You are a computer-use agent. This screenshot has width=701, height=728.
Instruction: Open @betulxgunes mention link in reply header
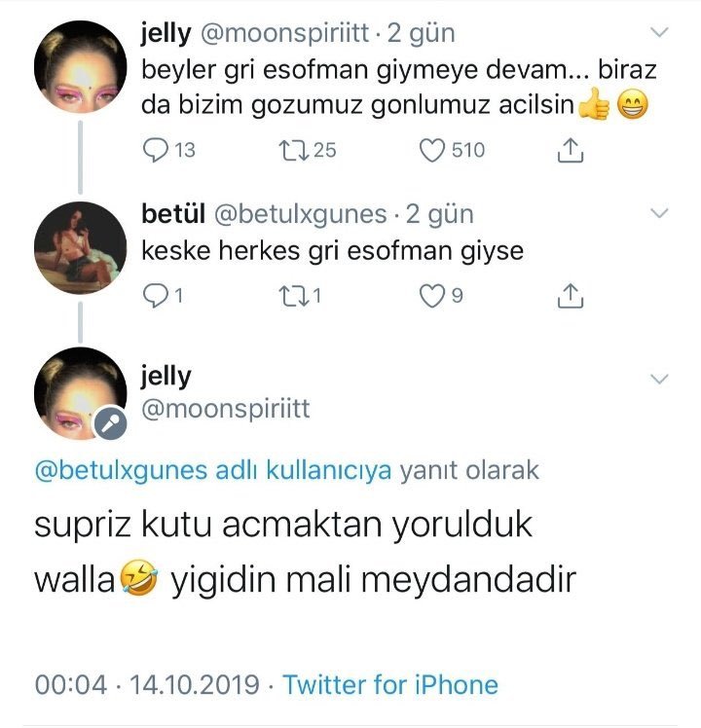[121, 471]
